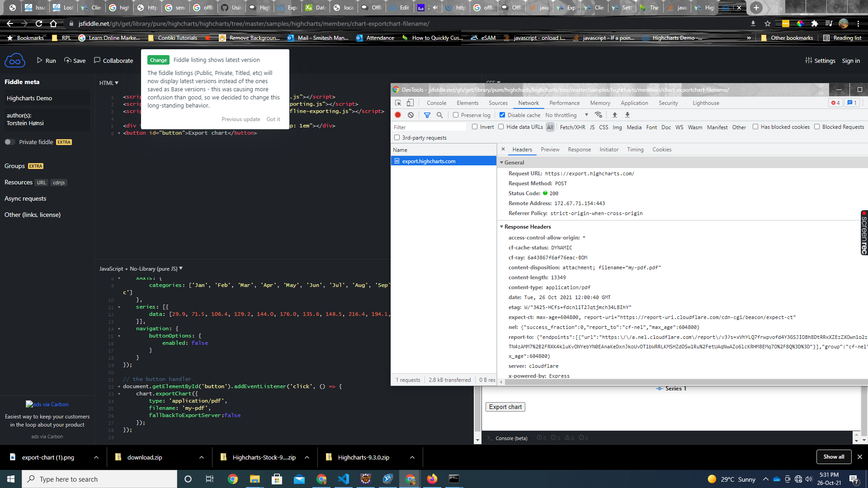The height and width of the screenshot is (488, 868).
Task: Switch to the Console tab in DevTools
Action: [436, 103]
